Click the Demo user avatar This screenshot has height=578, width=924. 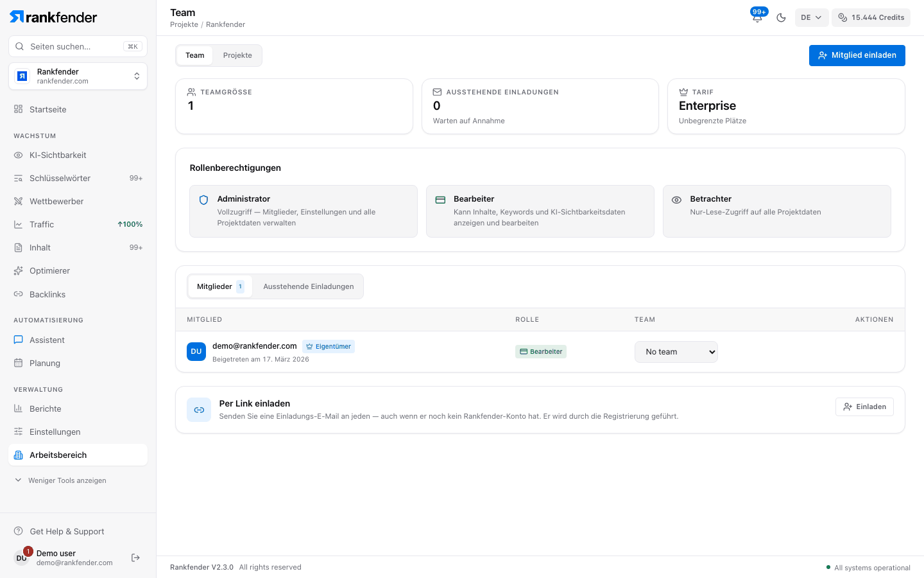22,557
